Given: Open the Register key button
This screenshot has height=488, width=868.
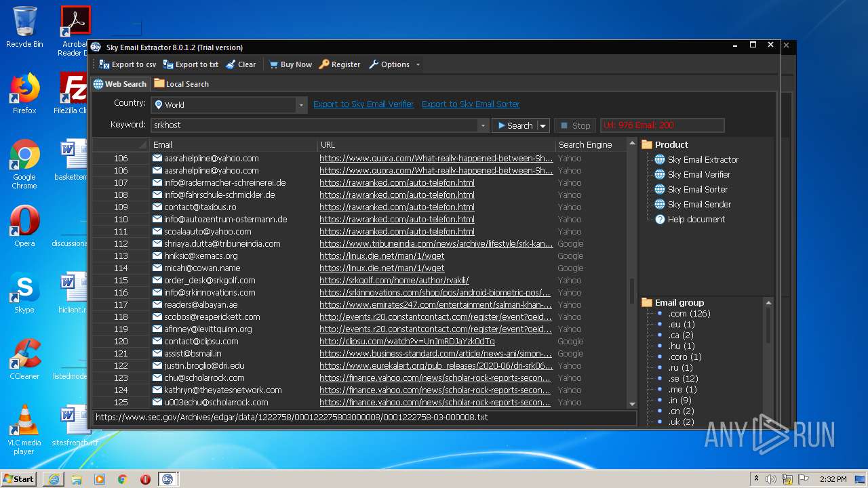Looking at the screenshot, I should coord(340,64).
